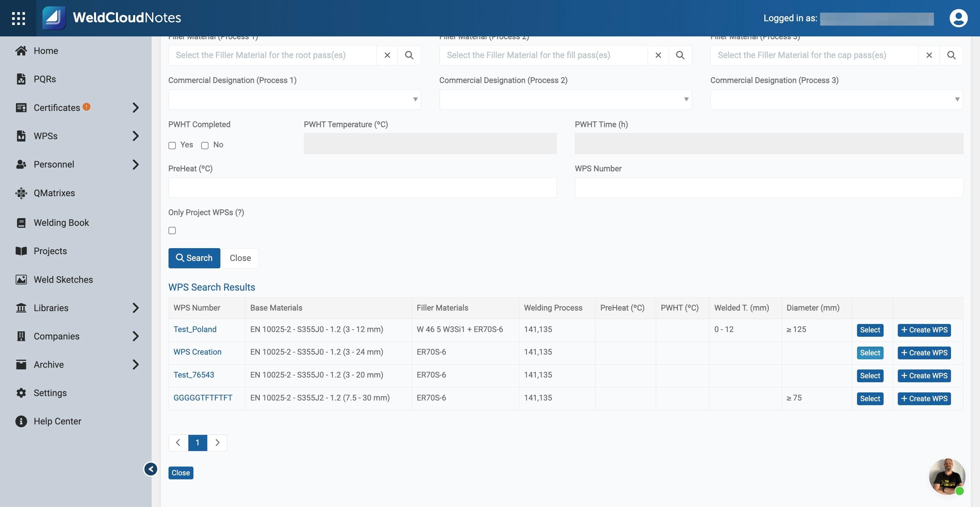Open the chat support avatar bubble
This screenshot has height=507, width=980.
947,477
